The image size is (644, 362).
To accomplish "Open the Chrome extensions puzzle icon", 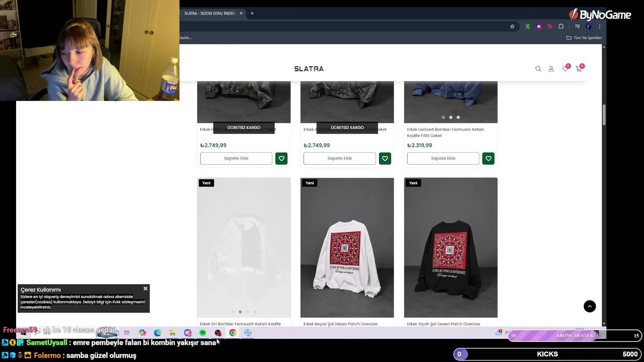I will [x=561, y=27].
